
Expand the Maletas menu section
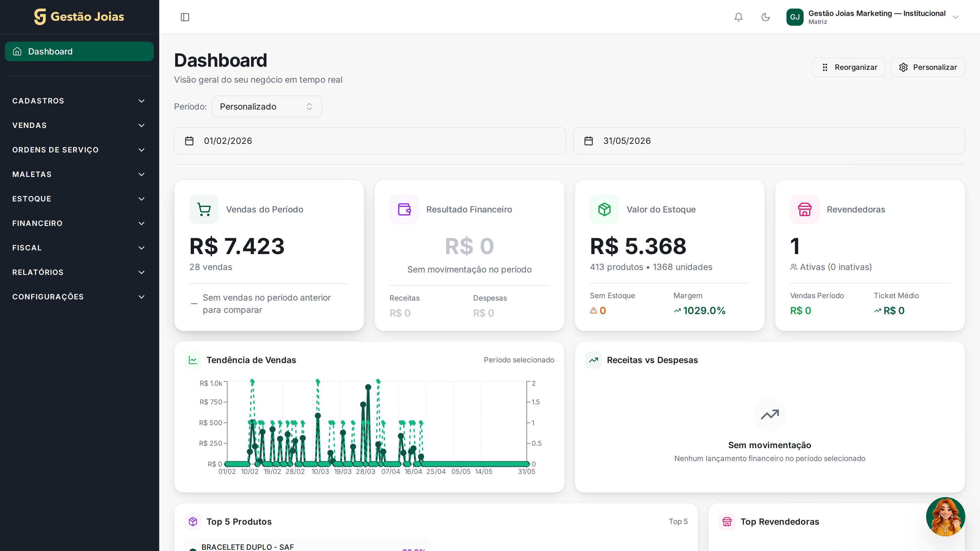pos(79,174)
